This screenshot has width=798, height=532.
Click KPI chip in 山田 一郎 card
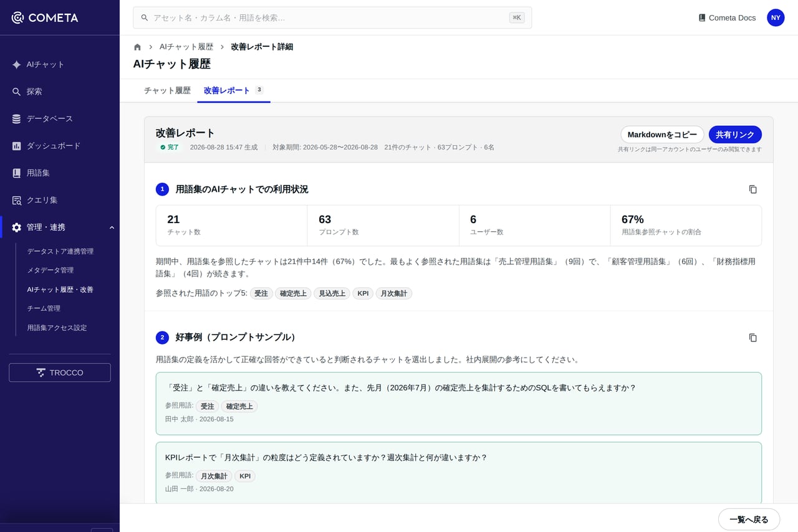[245, 476]
